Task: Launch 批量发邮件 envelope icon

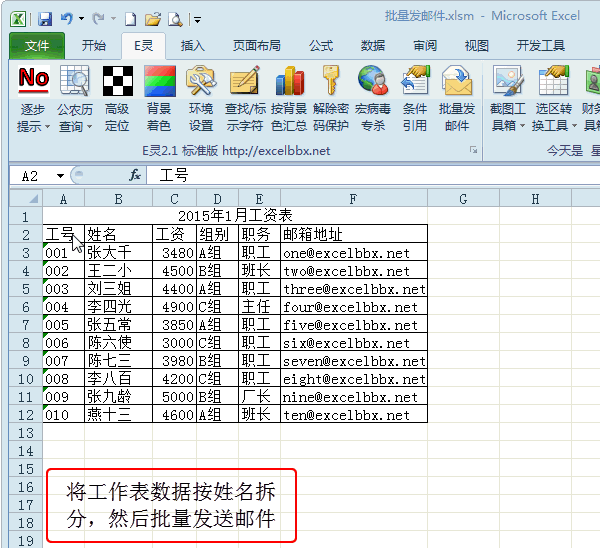Action: [x=457, y=80]
